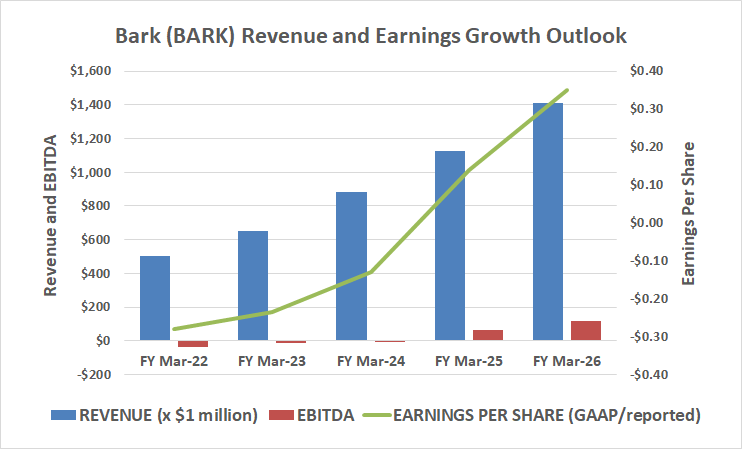Select the blue revenue bar for FY Mar-22
The image size is (742, 449).
coord(155,298)
